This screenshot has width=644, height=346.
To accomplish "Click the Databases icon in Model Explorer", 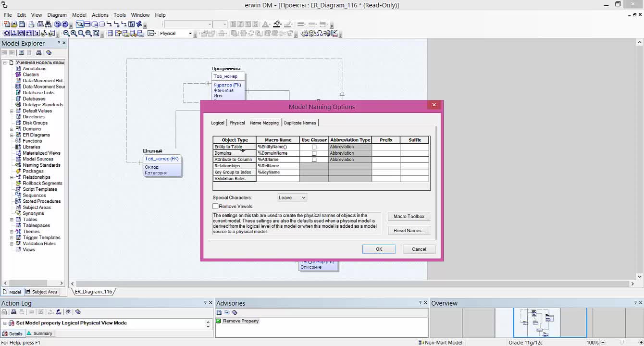I will (19, 99).
